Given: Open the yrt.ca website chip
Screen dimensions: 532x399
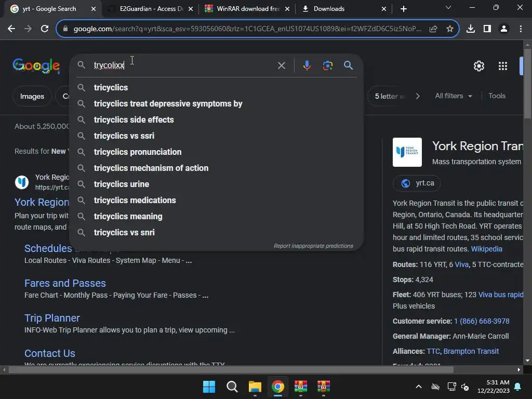Looking at the screenshot, I should (417, 183).
